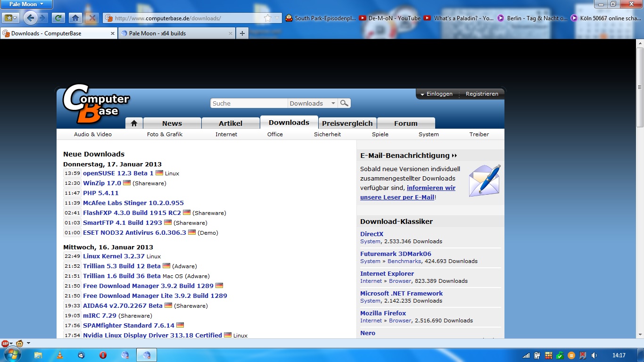Open the Spiele category
Image resolution: width=644 pixels, height=362 pixels.
[380, 134]
